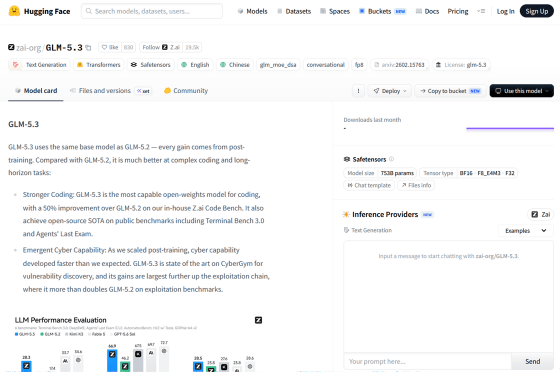The height and width of the screenshot is (372, 560).
Task: Open the Transformers library tag
Action: pos(99,65)
